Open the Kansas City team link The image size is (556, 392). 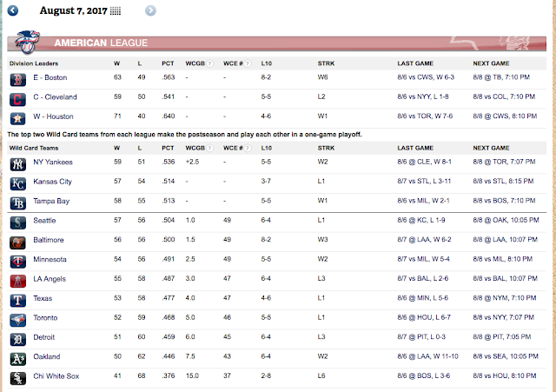coord(52,182)
